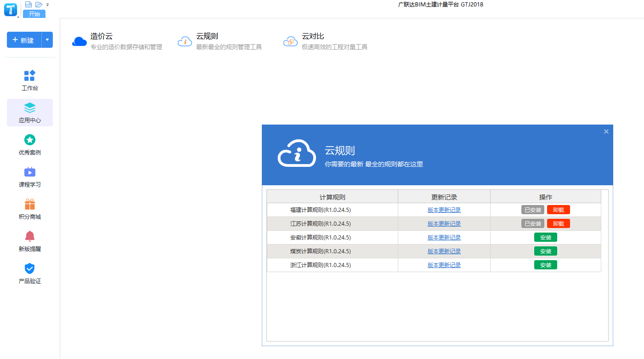This screenshot has width=644, height=359.
Task: Open 版本更新记录 link for 浙江计算规则
Action: 444,265
